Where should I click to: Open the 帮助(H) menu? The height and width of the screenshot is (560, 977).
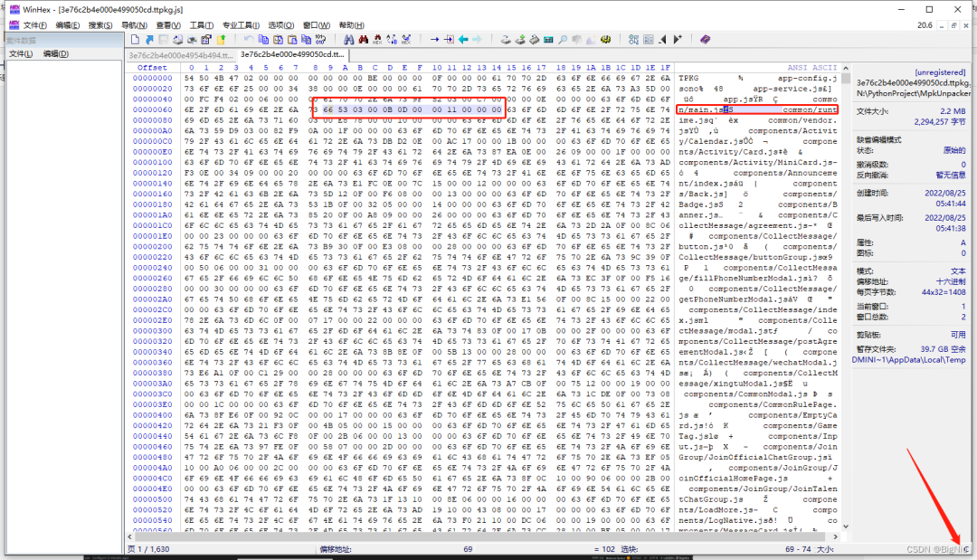(x=351, y=25)
